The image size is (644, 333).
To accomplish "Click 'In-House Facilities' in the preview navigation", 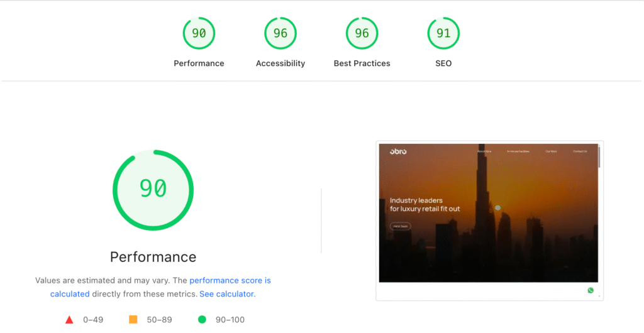I will [x=518, y=151].
